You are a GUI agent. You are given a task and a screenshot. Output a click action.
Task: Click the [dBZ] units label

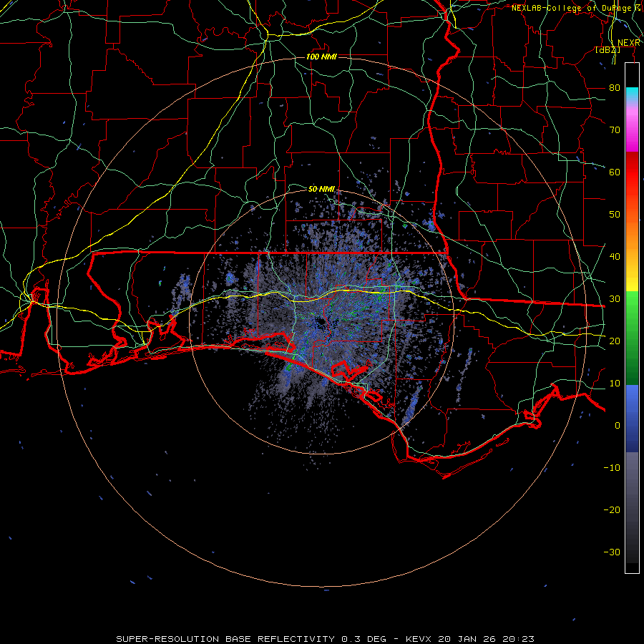click(x=608, y=50)
